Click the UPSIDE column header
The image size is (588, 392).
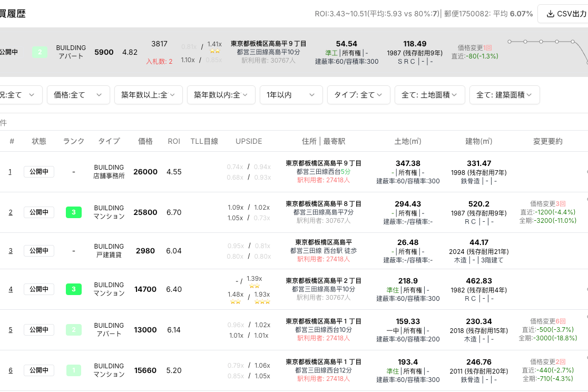[249, 141]
